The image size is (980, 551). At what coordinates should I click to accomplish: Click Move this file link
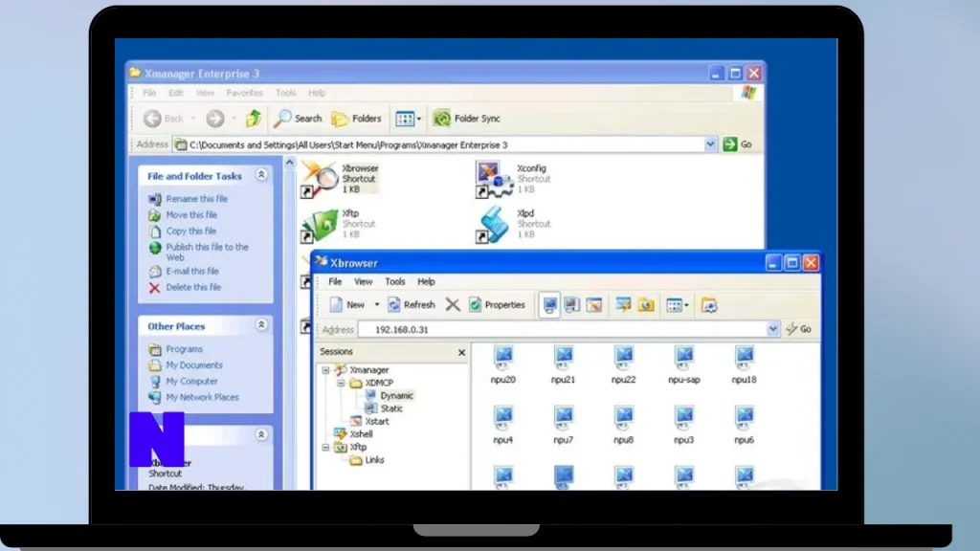pos(191,215)
